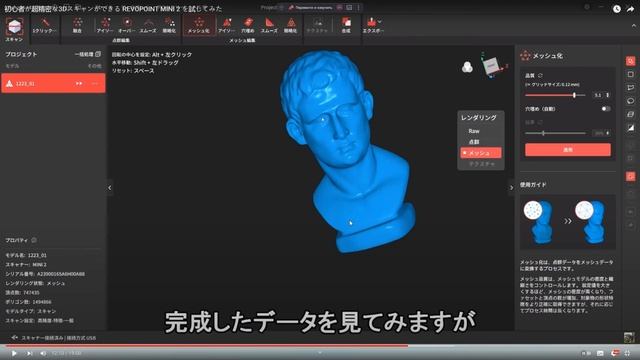Viewport: 640px width, 360px height.
Task: Mute the video volume
Action: [43, 353]
